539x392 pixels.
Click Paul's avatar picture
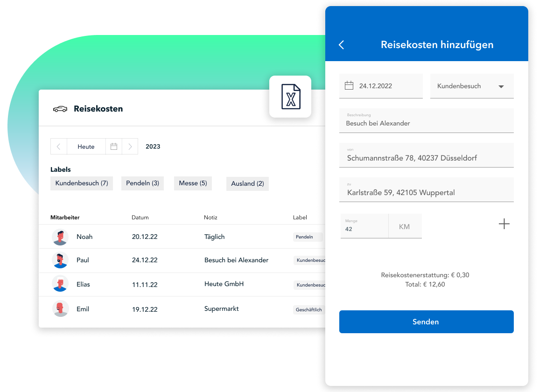coord(60,260)
